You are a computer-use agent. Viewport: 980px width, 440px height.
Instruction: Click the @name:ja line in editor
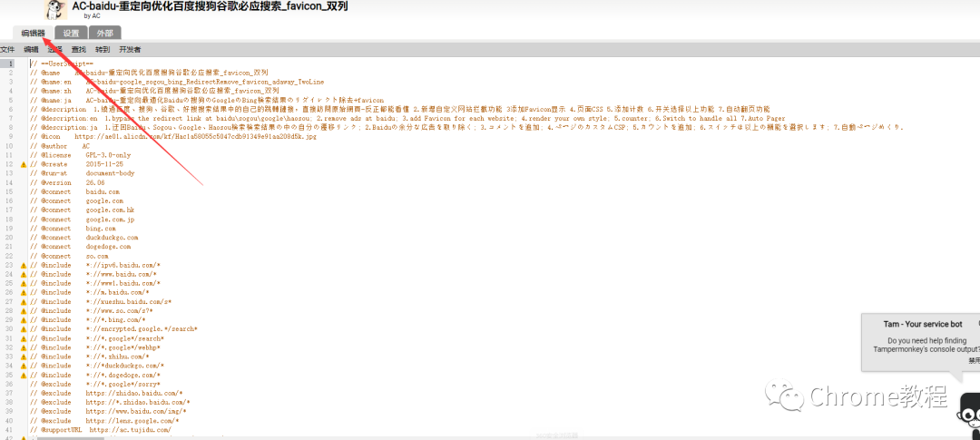207,100
